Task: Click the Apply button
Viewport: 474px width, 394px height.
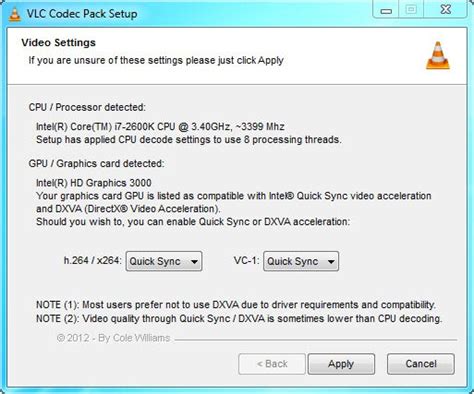Action: pyautogui.click(x=341, y=364)
